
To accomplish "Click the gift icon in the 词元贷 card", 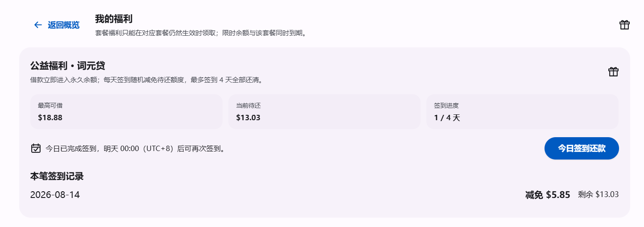I will pos(613,71).
